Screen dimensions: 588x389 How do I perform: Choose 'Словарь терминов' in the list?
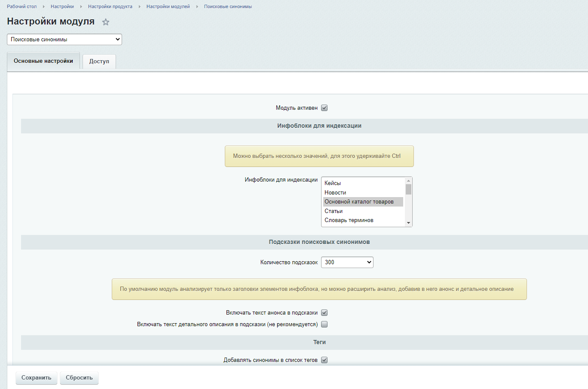tap(349, 220)
